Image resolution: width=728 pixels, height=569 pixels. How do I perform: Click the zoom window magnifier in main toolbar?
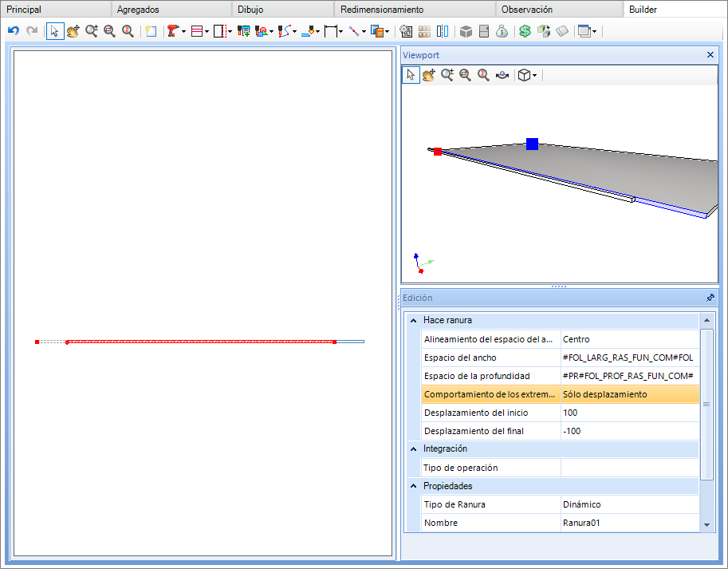pyautogui.click(x=109, y=31)
